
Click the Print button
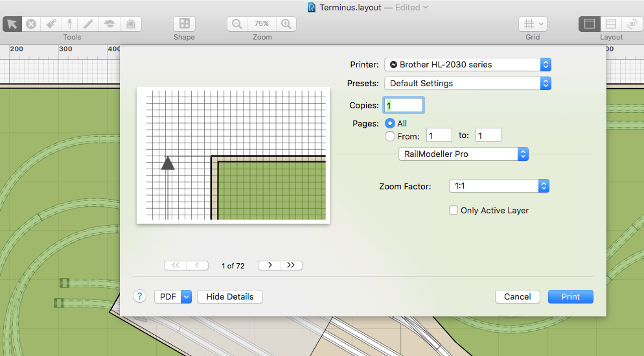click(570, 296)
